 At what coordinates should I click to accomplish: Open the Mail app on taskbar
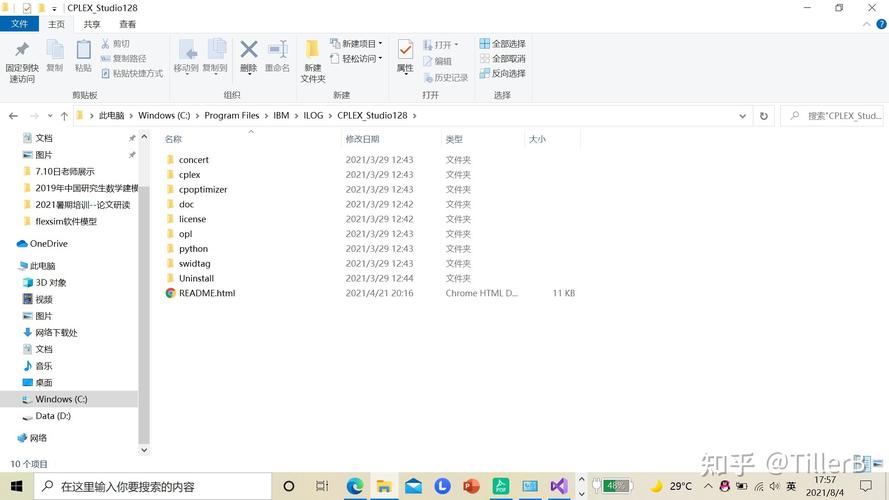pos(413,486)
